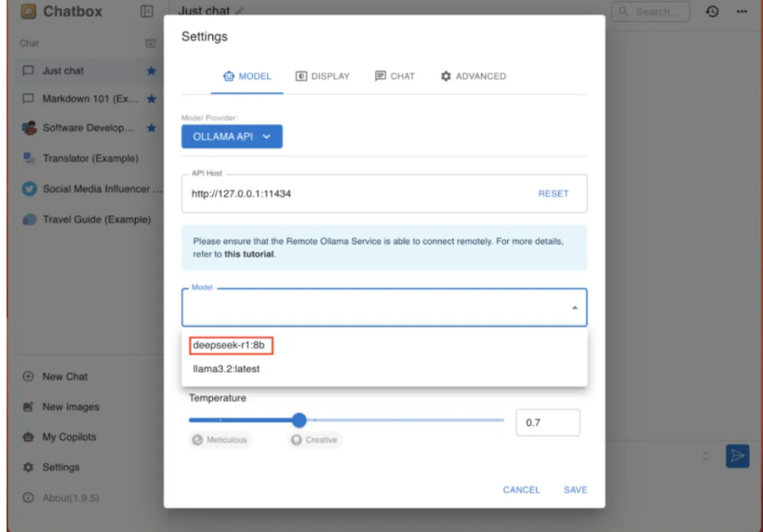Start a New Chat
The width and height of the screenshot is (763, 532).
[x=65, y=377]
